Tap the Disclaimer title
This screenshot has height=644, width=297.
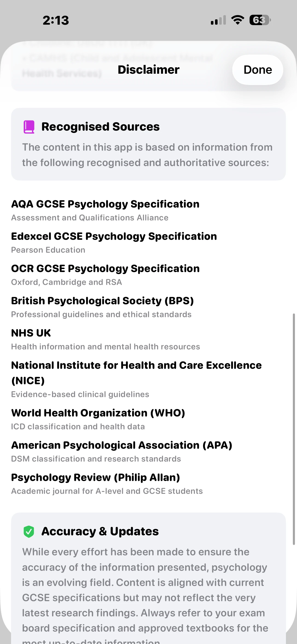(x=148, y=70)
